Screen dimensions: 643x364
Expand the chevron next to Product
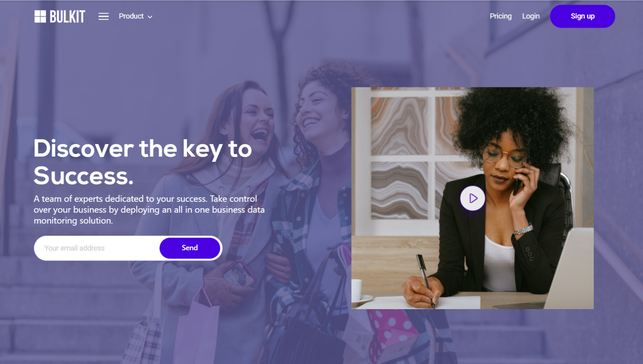[x=150, y=17]
